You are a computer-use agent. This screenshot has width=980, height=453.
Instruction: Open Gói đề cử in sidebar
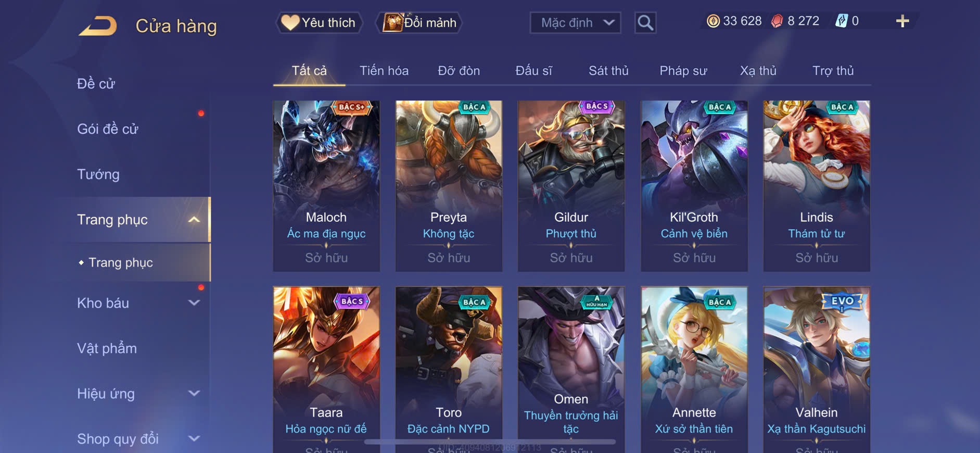point(108,129)
